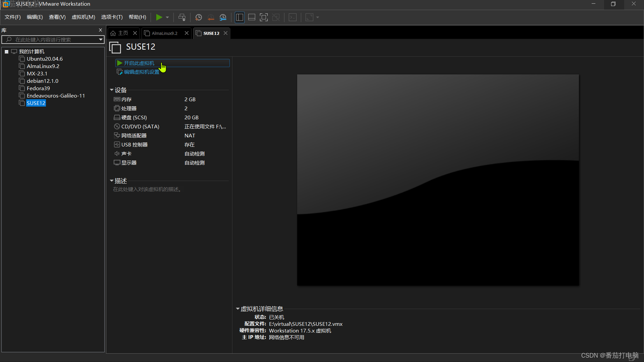Click the VMware Workstation title bar icon
This screenshot has height=362, width=644.
[6, 4]
